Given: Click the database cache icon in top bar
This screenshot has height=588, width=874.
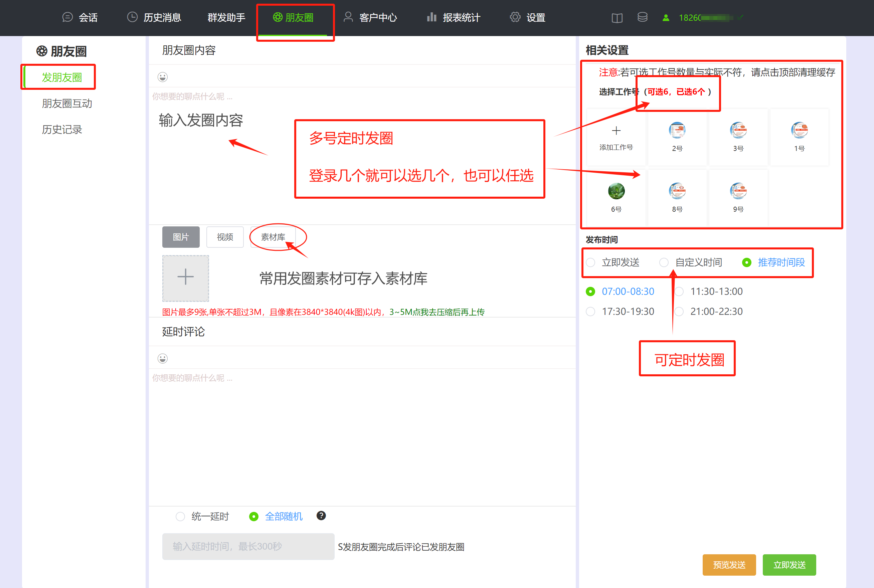Looking at the screenshot, I should click(x=642, y=17).
